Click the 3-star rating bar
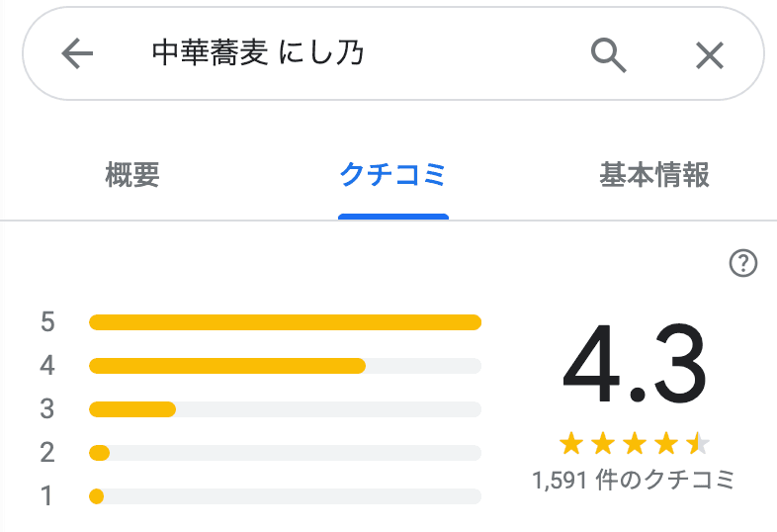This screenshot has height=532, width=777. click(x=285, y=409)
